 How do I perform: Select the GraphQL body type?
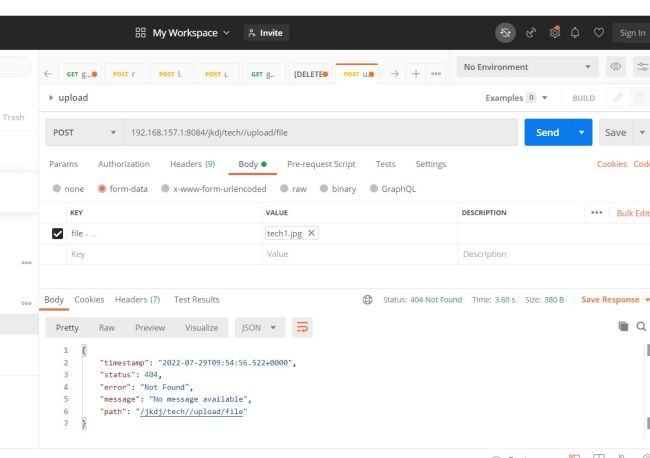click(x=393, y=189)
